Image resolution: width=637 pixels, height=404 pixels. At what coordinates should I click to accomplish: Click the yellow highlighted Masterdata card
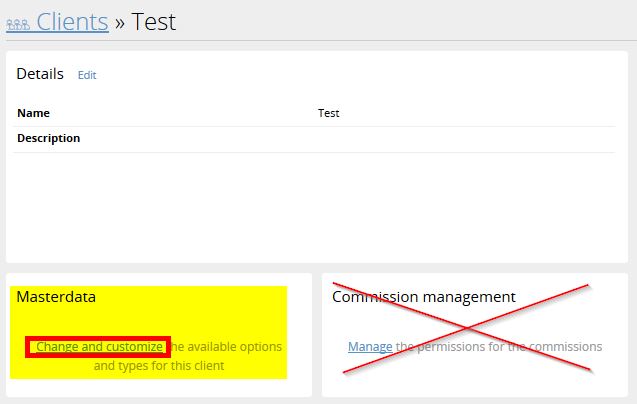click(148, 322)
